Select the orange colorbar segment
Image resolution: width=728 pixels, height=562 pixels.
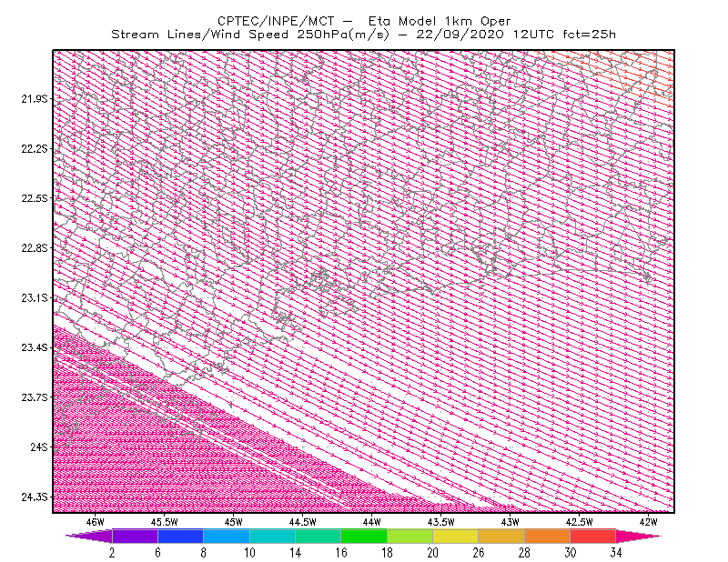(x=547, y=536)
